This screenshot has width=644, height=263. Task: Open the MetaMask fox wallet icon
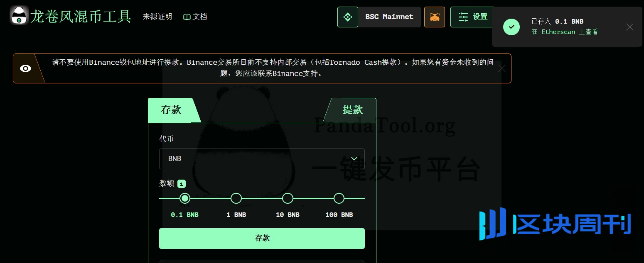[434, 17]
